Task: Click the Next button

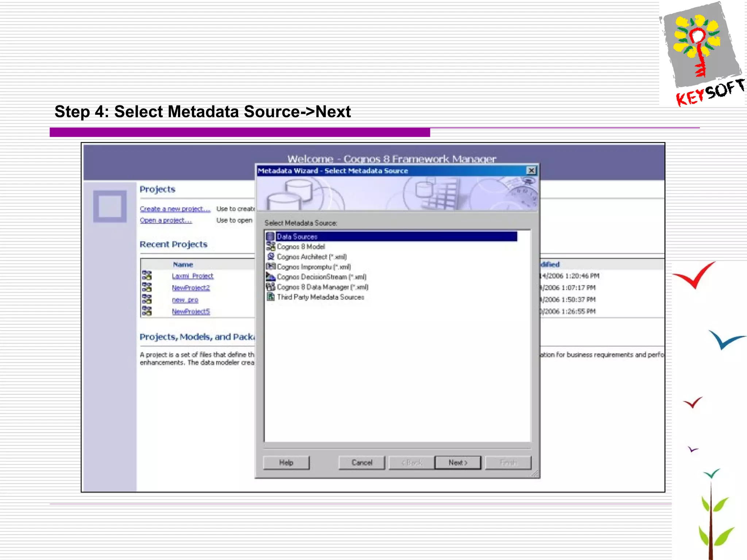Action: [x=458, y=463]
